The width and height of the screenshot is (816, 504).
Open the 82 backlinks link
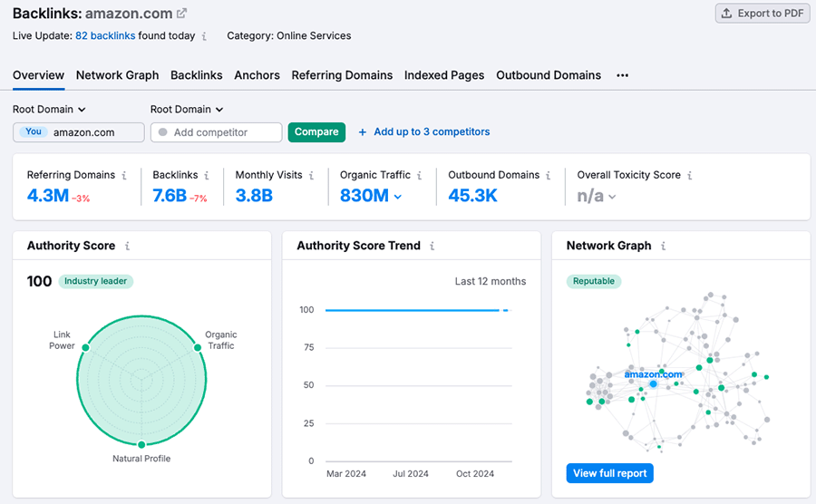click(x=105, y=36)
